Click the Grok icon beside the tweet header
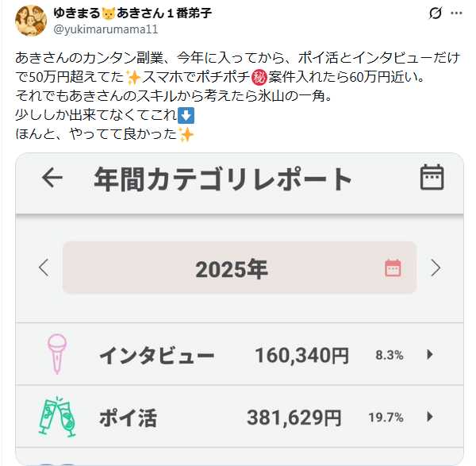The height and width of the screenshot is (466, 476). click(435, 13)
